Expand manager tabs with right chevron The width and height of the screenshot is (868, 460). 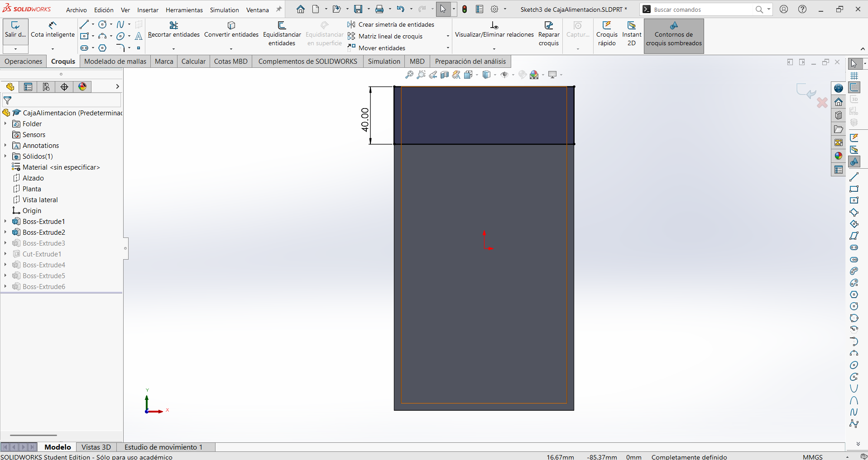(x=117, y=86)
